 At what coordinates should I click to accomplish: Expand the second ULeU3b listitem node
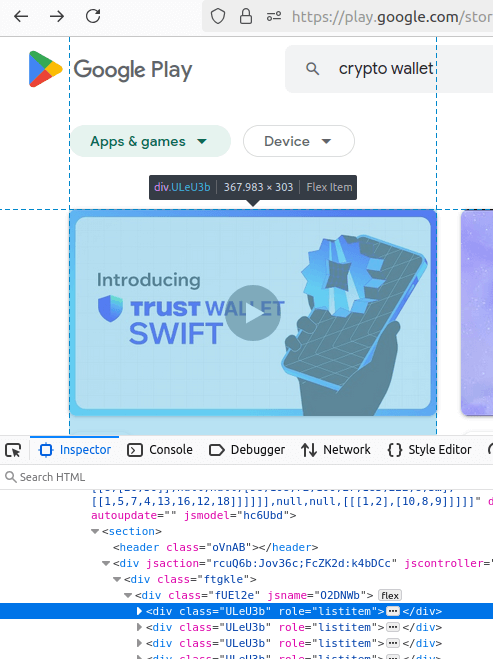click(140, 627)
